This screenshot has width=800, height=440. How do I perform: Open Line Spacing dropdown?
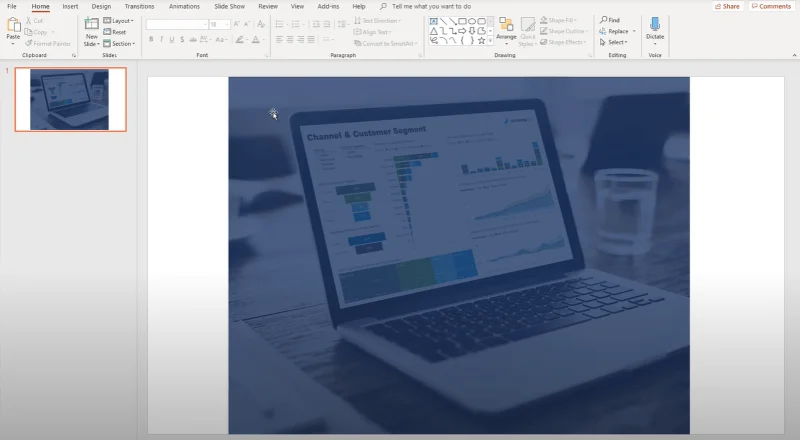click(344, 24)
